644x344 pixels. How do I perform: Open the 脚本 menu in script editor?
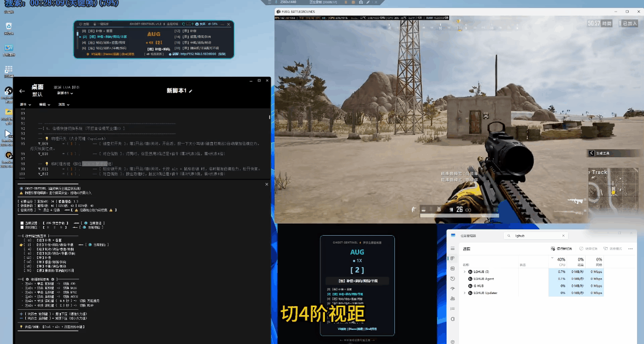tap(24, 105)
